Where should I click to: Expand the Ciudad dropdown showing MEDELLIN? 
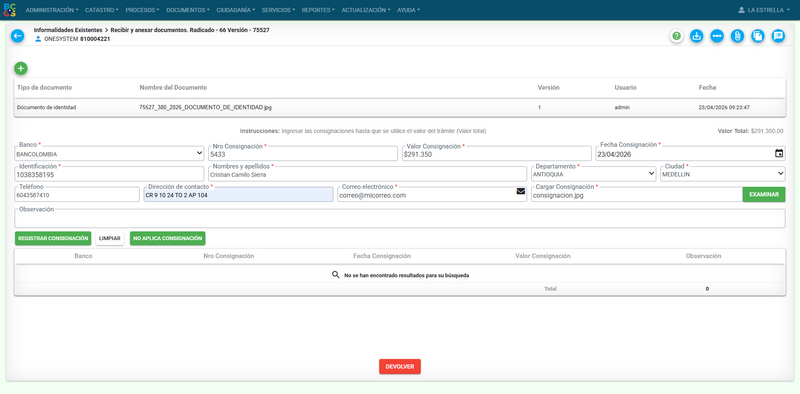(722, 174)
